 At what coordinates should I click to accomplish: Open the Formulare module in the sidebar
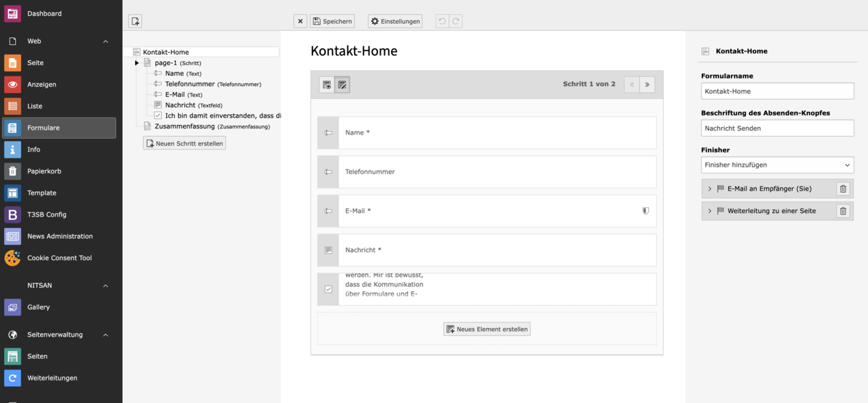click(43, 127)
